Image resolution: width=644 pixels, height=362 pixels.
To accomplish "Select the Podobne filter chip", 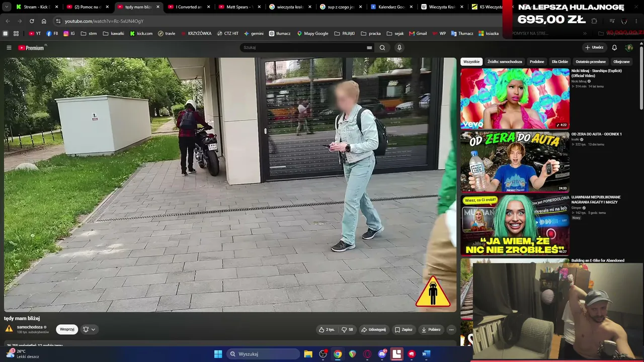I will coord(537,62).
